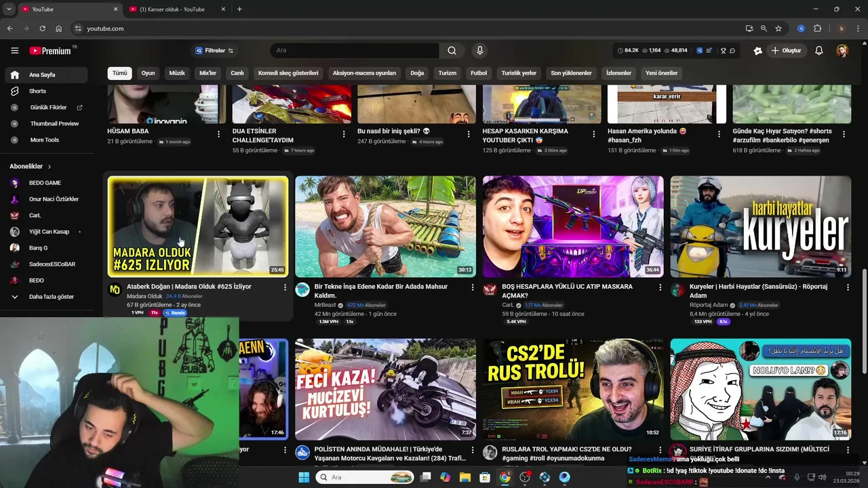Open zoom control in address bar
868x488 pixels.
(x=764, y=28)
